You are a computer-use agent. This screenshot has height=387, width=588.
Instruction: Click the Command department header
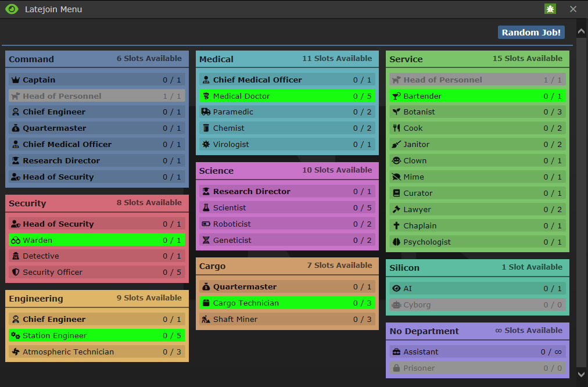coord(97,59)
